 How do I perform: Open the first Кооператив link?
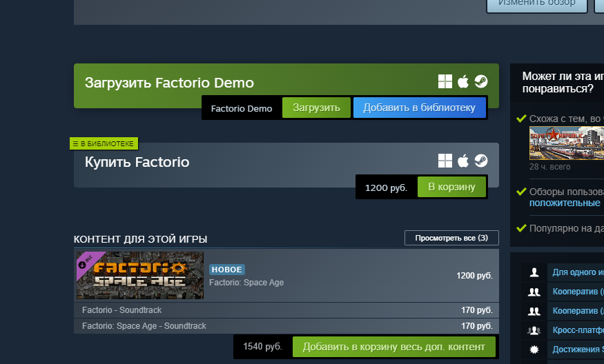[578, 292]
